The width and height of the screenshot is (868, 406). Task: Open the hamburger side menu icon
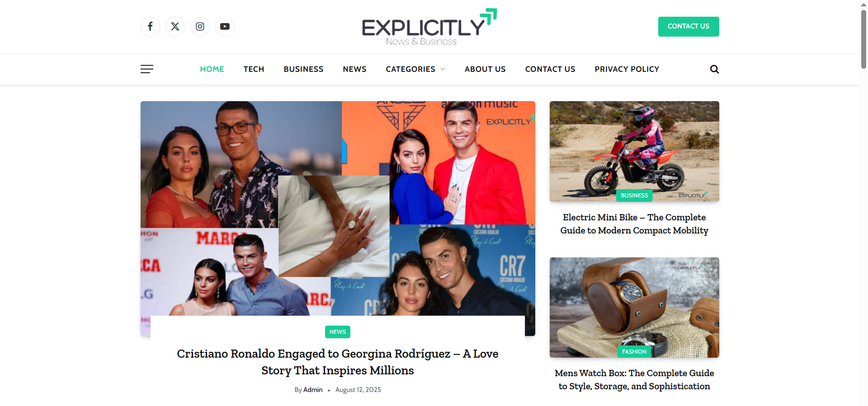pyautogui.click(x=147, y=69)
